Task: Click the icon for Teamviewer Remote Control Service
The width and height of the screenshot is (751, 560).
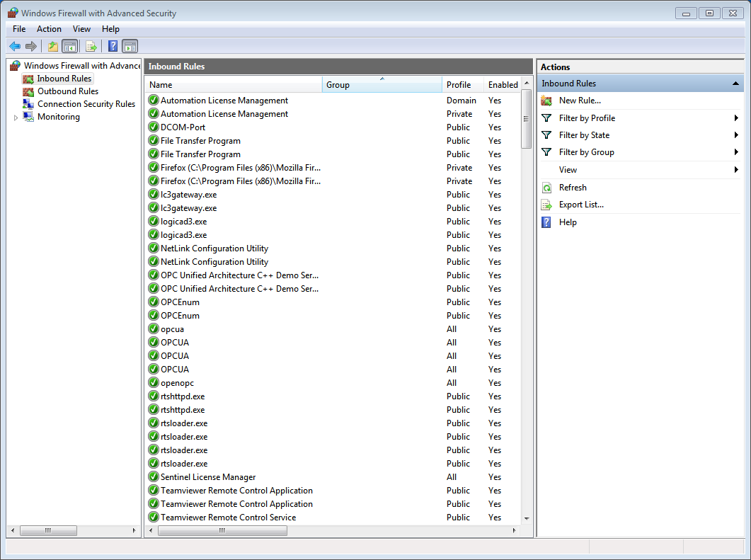Action: 154,517
